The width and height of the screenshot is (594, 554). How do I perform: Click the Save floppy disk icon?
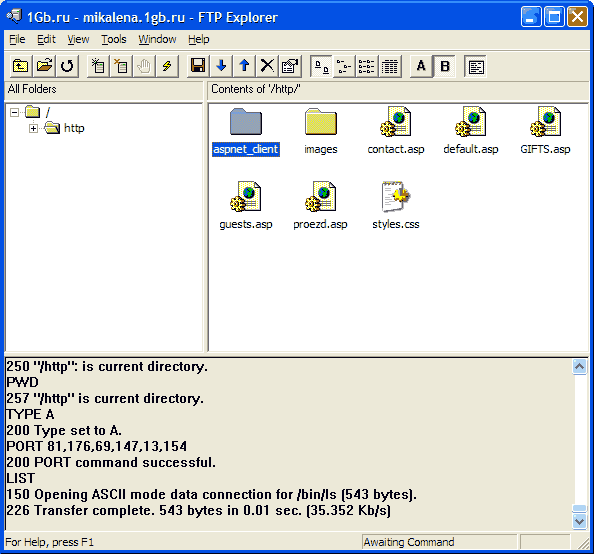click(x=198, y=66)
